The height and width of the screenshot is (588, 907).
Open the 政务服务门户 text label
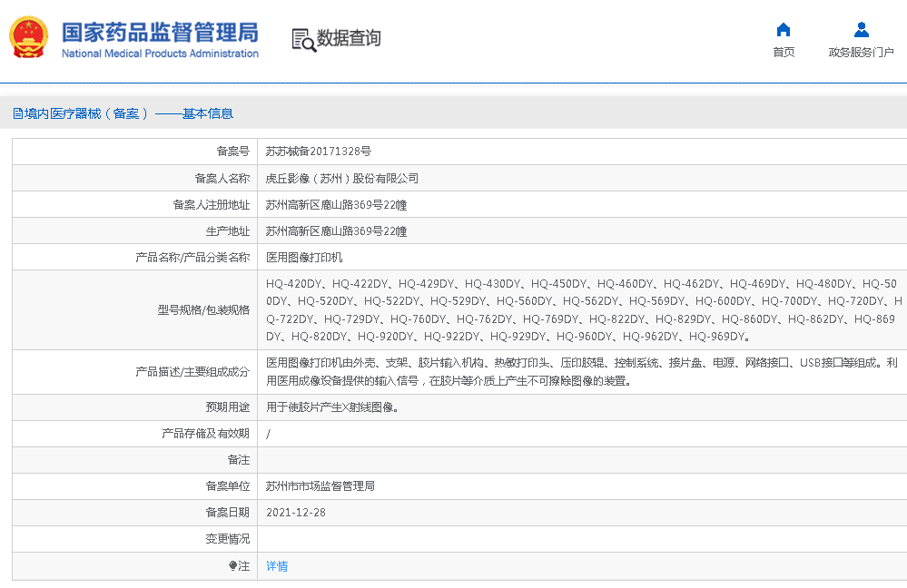(x=861, y=53)
